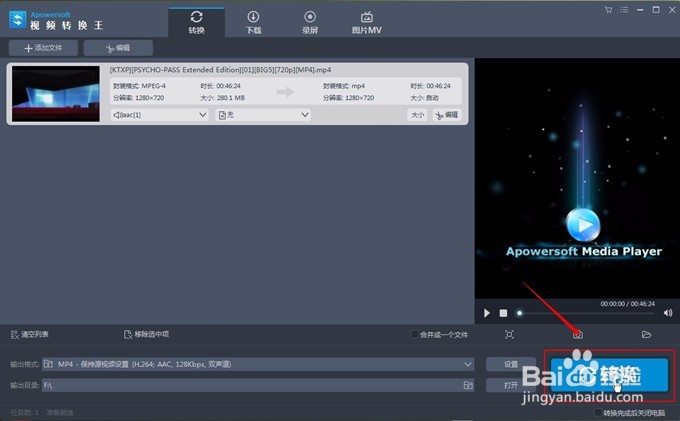Click the 打开 open folder button
The image size is (680, 421).
[511, 385]
